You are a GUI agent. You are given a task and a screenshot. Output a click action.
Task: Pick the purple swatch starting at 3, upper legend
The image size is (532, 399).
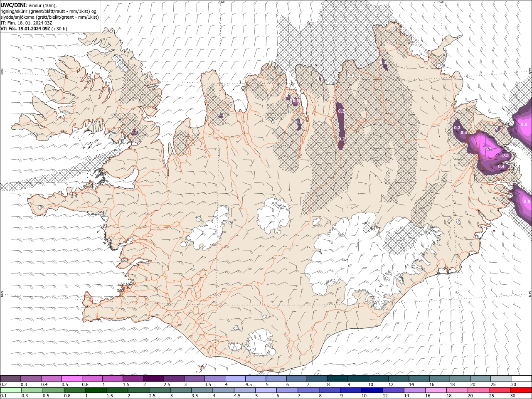pos(194,379)
